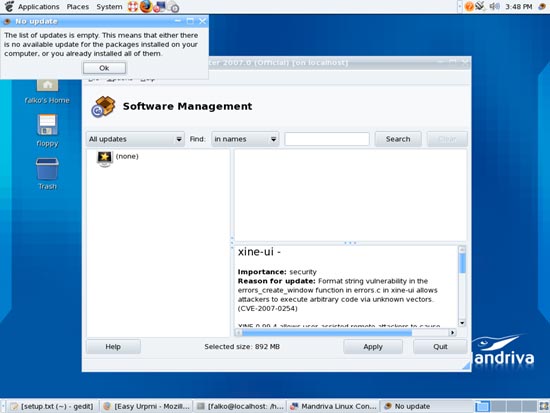The height and width of the screenshot is (413, 550).
Task: Switch to the setup.txt gedit taskbar item
Action: tap(52, 406)
